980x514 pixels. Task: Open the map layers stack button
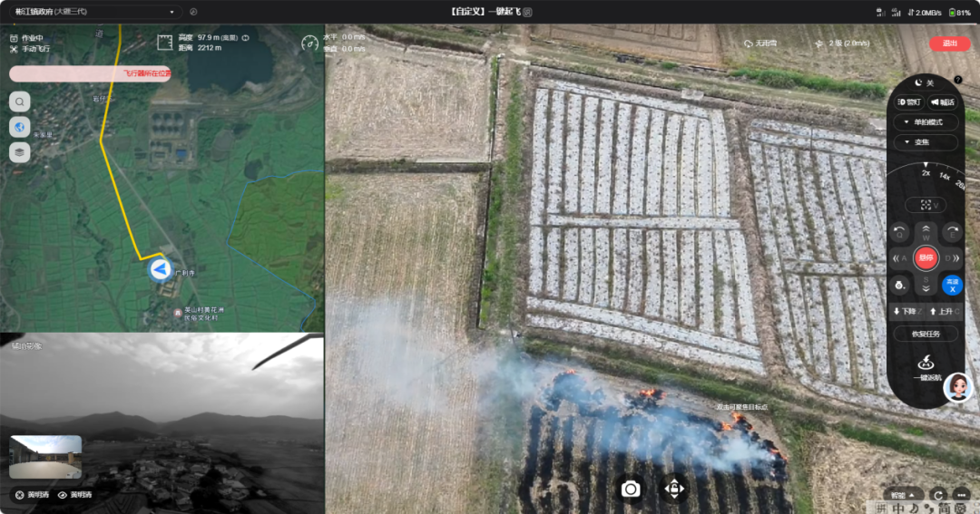20,151
